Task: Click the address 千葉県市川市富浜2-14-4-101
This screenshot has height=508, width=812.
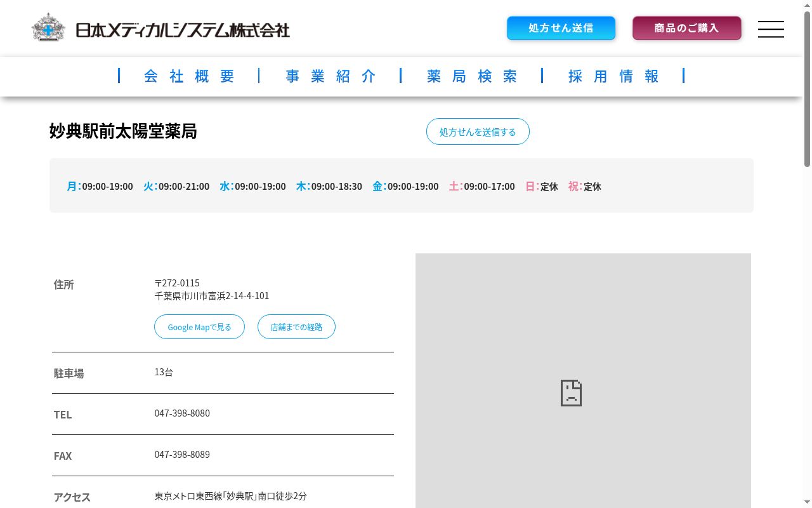Action: coord(212,296)
